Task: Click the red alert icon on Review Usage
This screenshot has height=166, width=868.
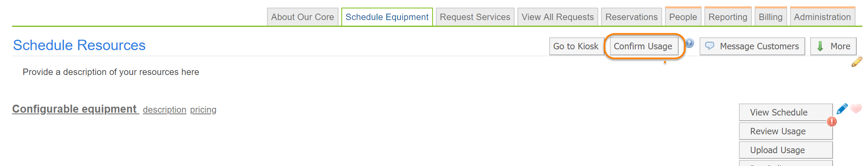Action: tap(832, 121)
